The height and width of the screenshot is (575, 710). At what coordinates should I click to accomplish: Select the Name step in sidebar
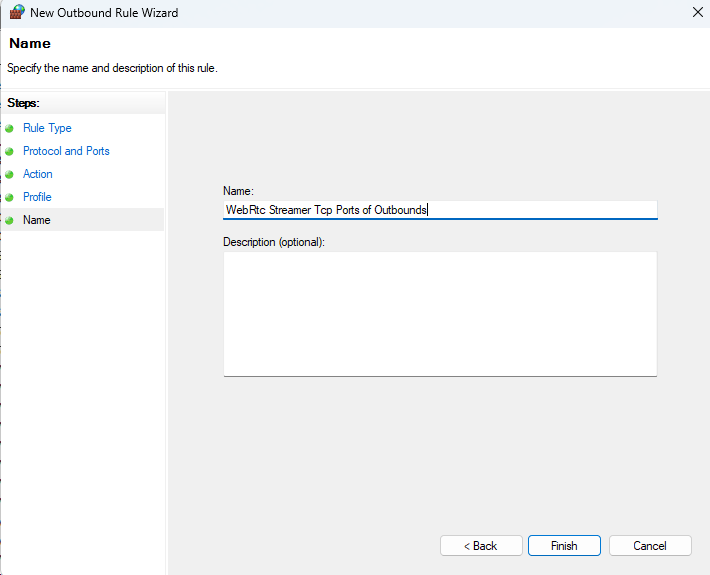(x=37, y=220)
